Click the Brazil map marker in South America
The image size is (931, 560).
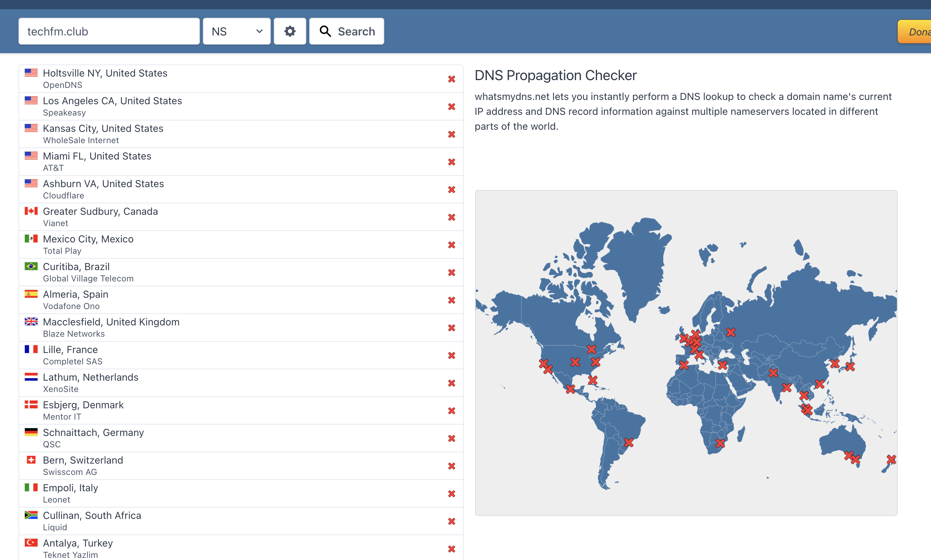pos(629,442)
